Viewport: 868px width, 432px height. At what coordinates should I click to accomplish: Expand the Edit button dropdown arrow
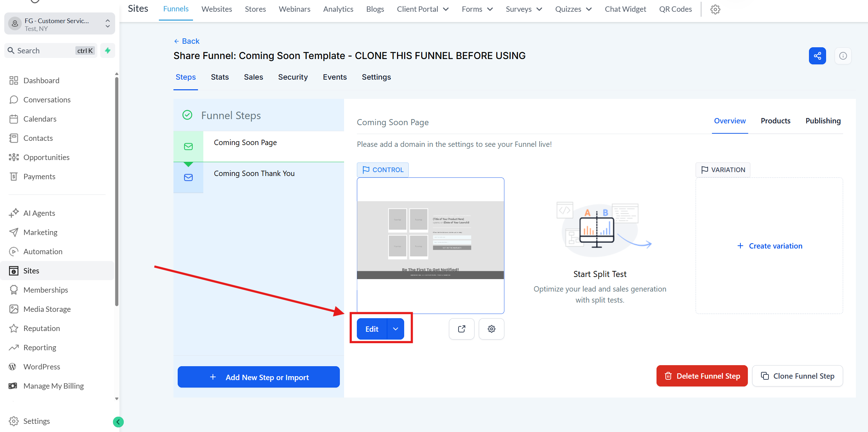point(395,329)
